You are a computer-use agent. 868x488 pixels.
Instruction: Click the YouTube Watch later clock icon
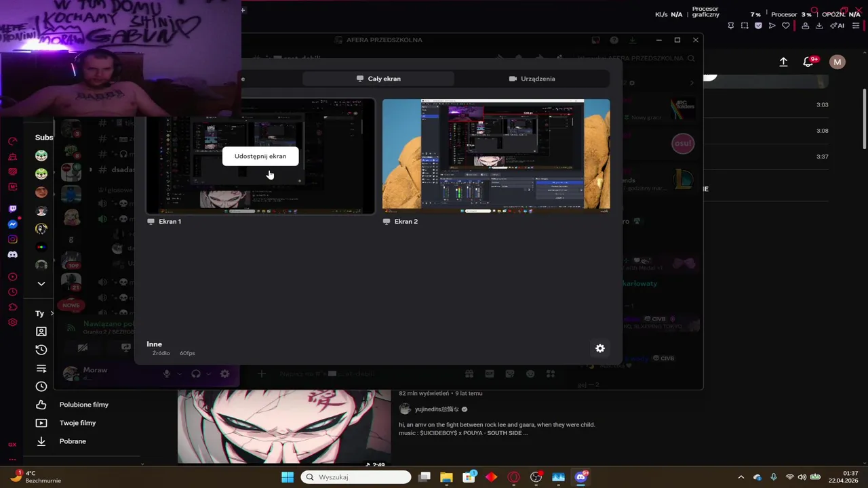41,386
